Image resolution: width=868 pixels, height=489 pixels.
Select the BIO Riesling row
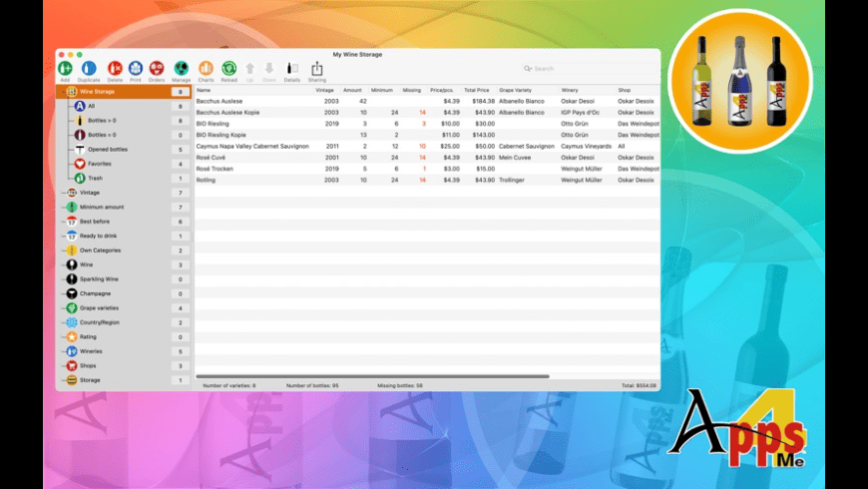coord(427,124)
